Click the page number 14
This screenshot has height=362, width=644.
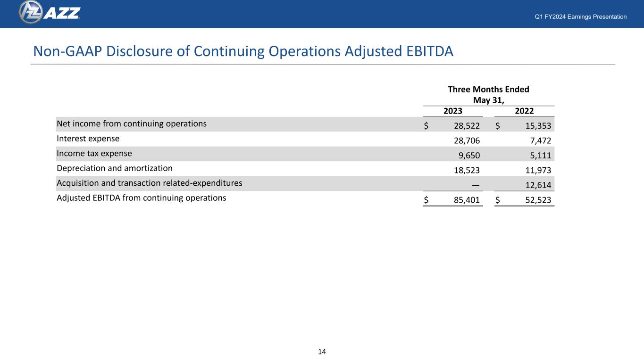click(322, 352)
